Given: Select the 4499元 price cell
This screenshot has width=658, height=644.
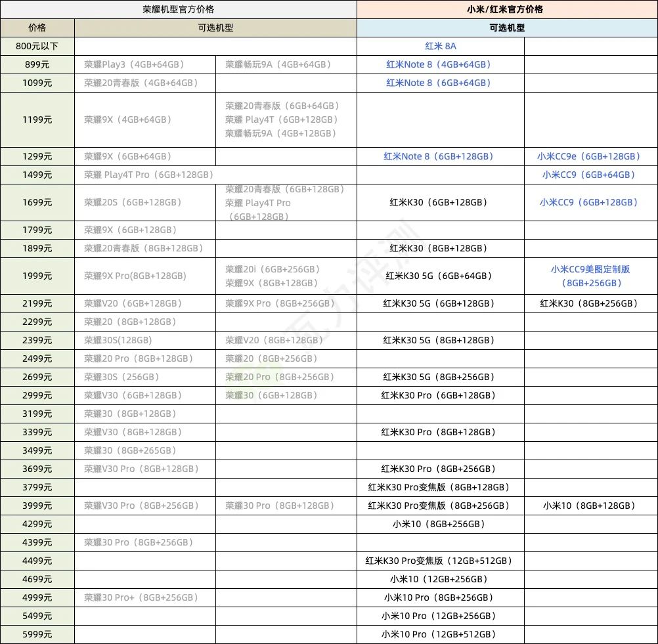Looking at the screenshot, I should point(37,561).
